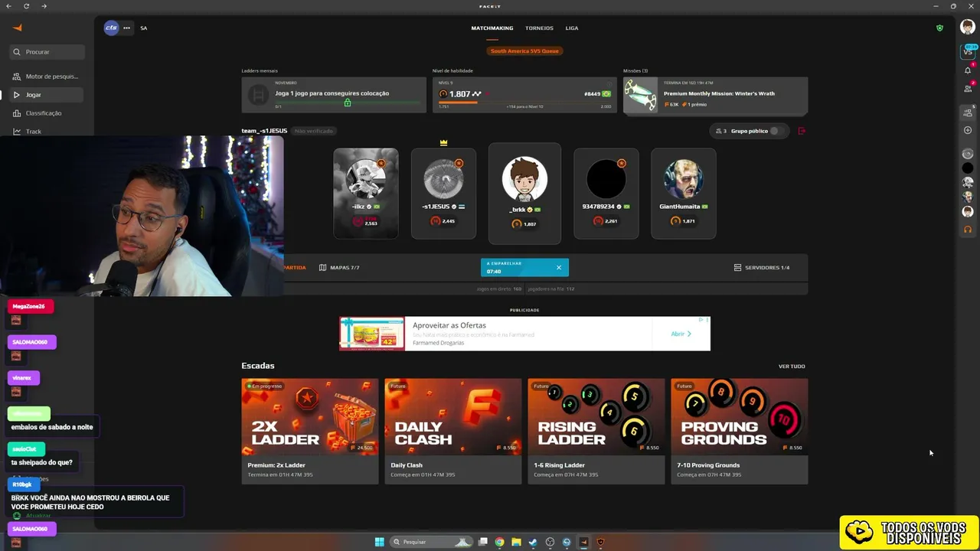Open the user profile avatar at top right
Screen dimensions: 980x551
click(968, 28)
